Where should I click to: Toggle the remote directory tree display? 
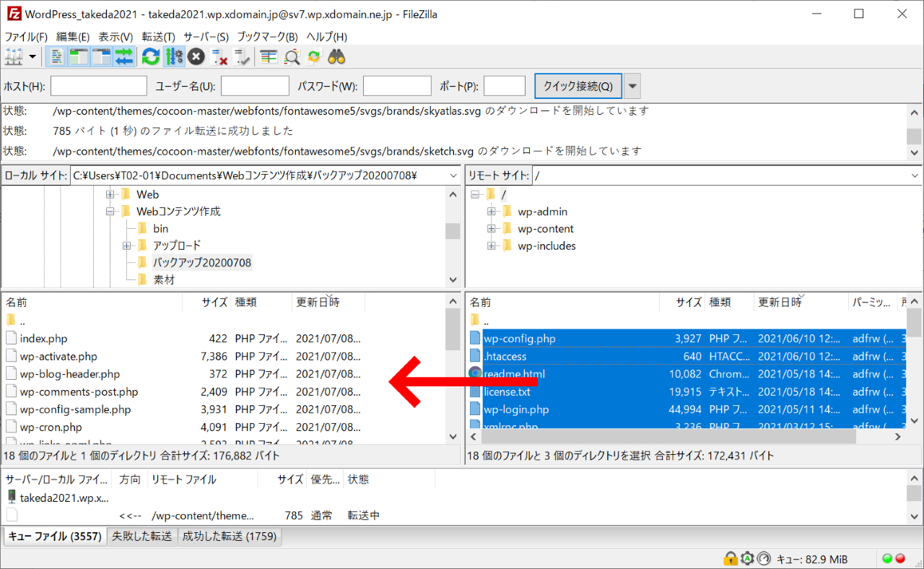tap(100, 56)
